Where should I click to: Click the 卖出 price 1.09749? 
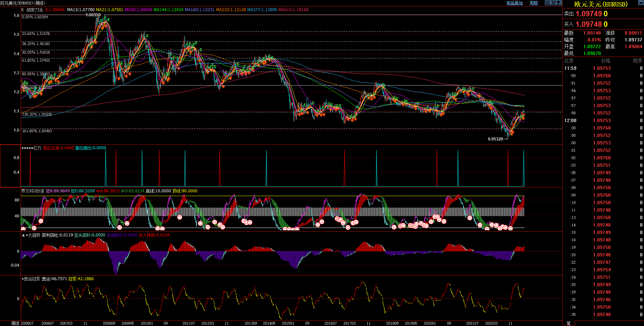pos(589,14)
